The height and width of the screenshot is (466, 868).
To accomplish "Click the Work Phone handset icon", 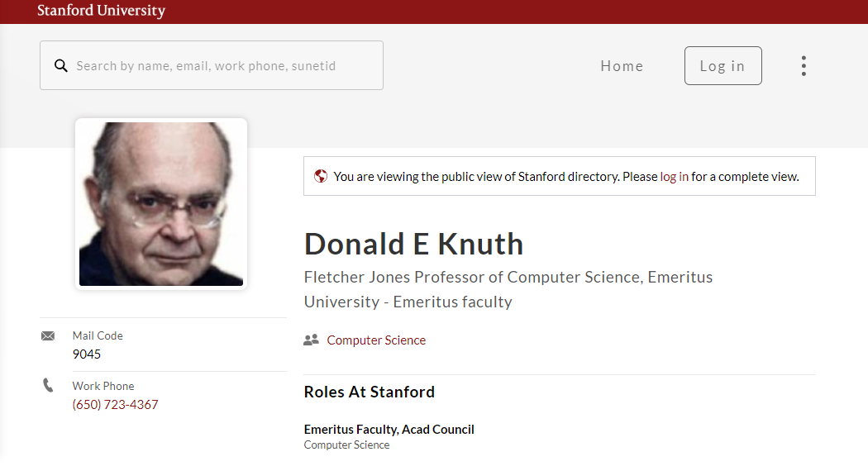I will 48,385.
